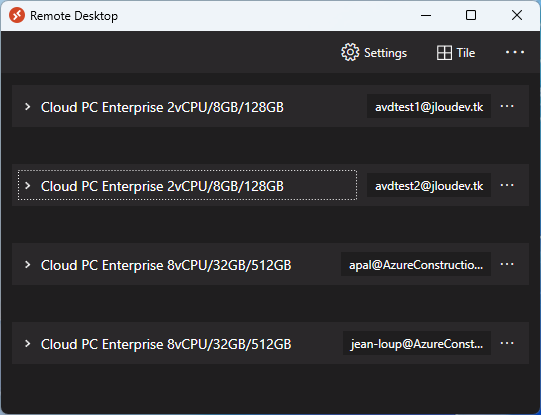Image resolution: width=541 pixels, height=415 pixels.
Task: Open the toolbar's three-dot overflow menu
Action: point(515,52)
